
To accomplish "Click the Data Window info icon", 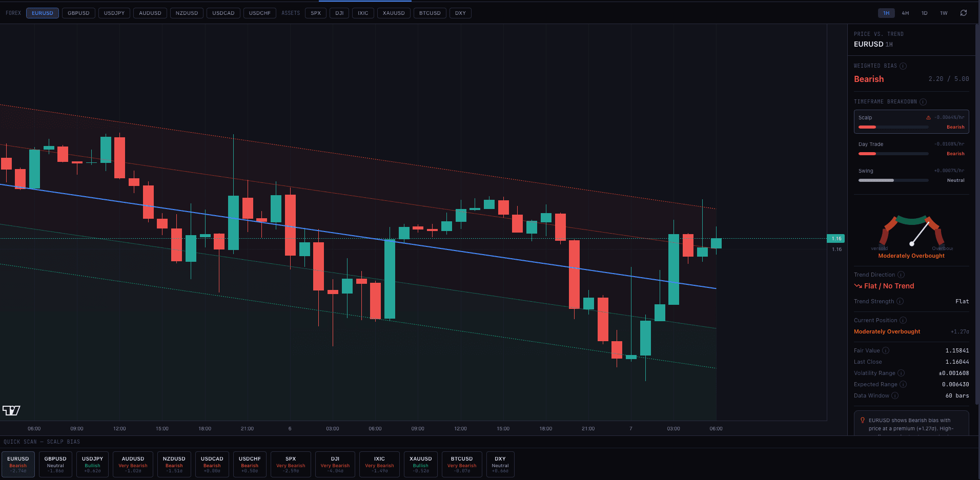I will coord(895,395).
